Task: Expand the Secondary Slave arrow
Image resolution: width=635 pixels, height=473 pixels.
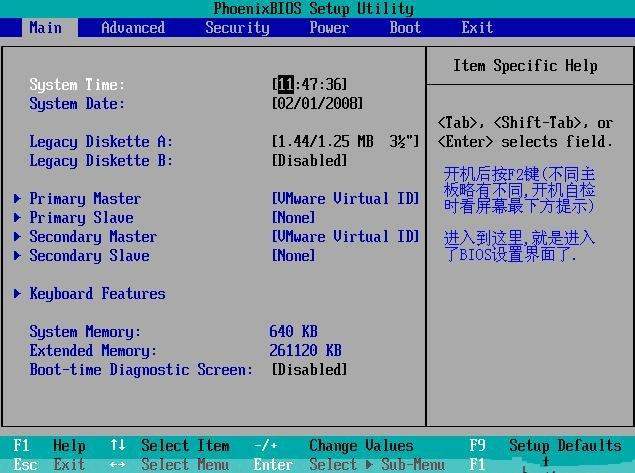Action: 18,256
